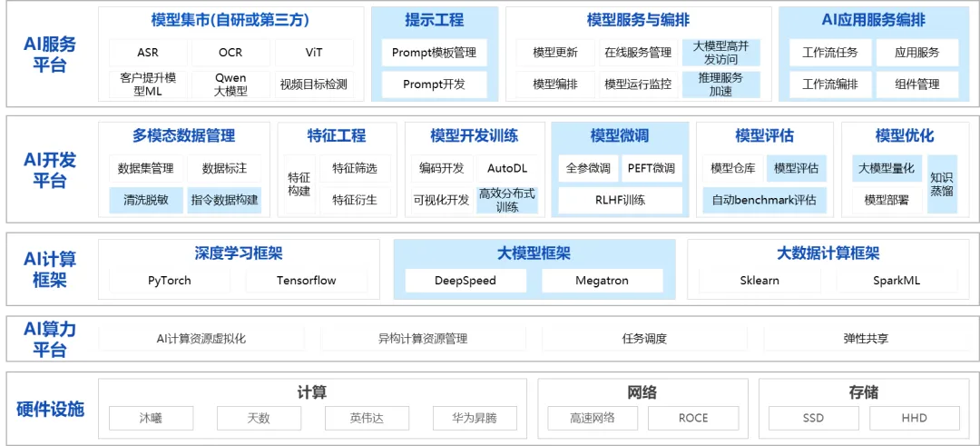Click the 组件管理 box
980x446 pixels.
[916, 84]
